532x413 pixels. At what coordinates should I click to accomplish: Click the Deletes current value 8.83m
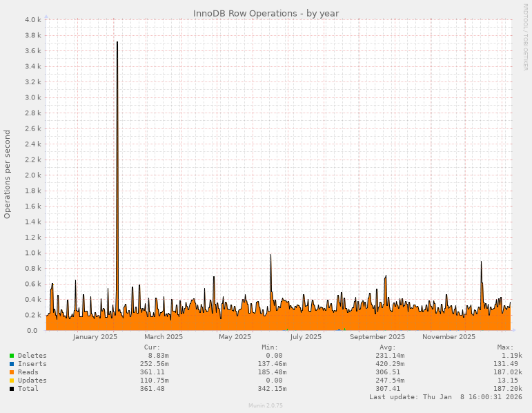(x=158, y=356)
